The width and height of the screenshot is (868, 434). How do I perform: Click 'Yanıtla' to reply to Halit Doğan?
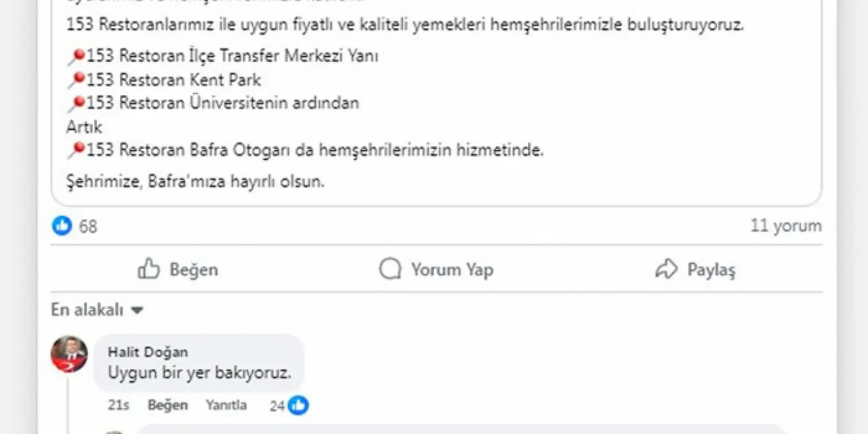[226, 406]
